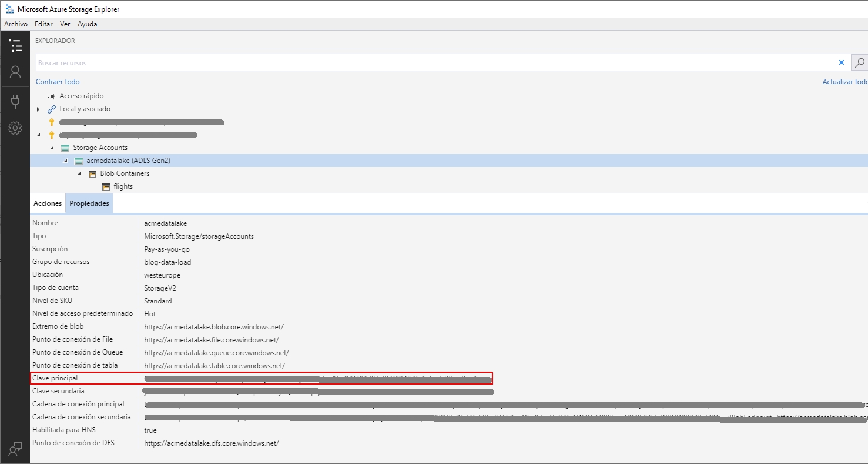Click the Actualizar todo link
The width and height of the screenshot is (868, 464).
coord(844,81)
